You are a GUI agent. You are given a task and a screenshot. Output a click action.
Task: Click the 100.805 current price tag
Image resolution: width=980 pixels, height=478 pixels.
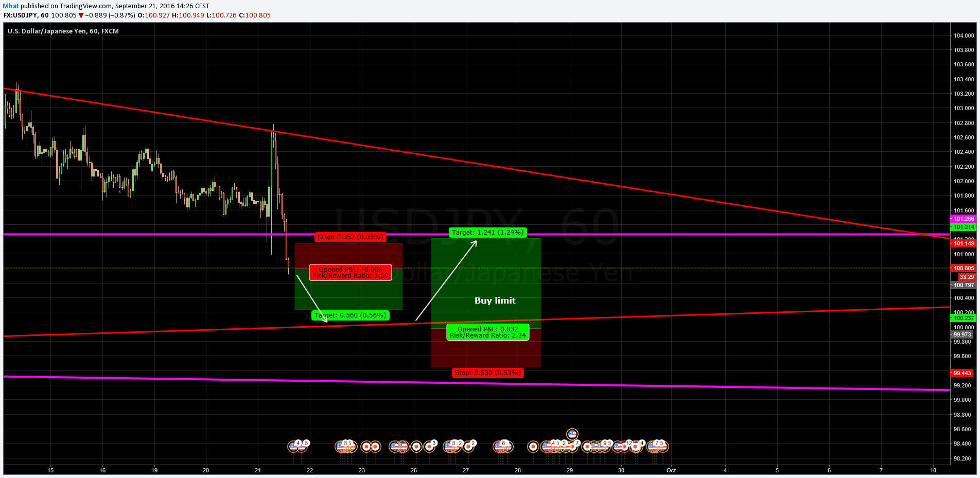pos(963,268)
